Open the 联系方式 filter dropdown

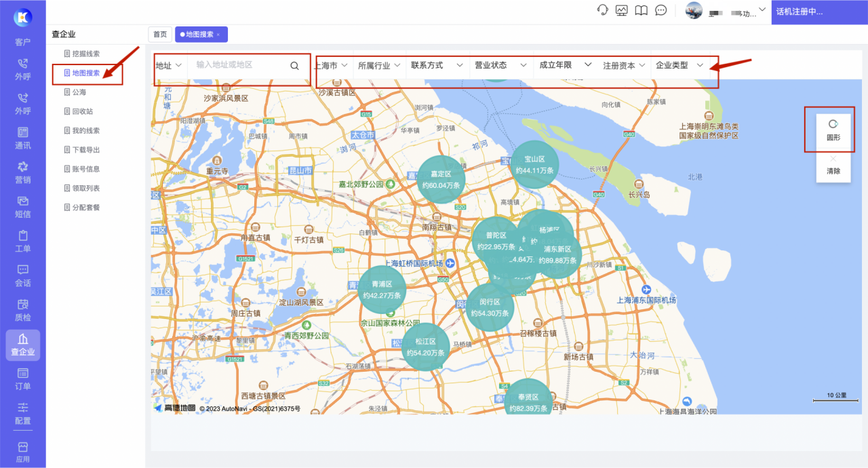pos(437,66)
